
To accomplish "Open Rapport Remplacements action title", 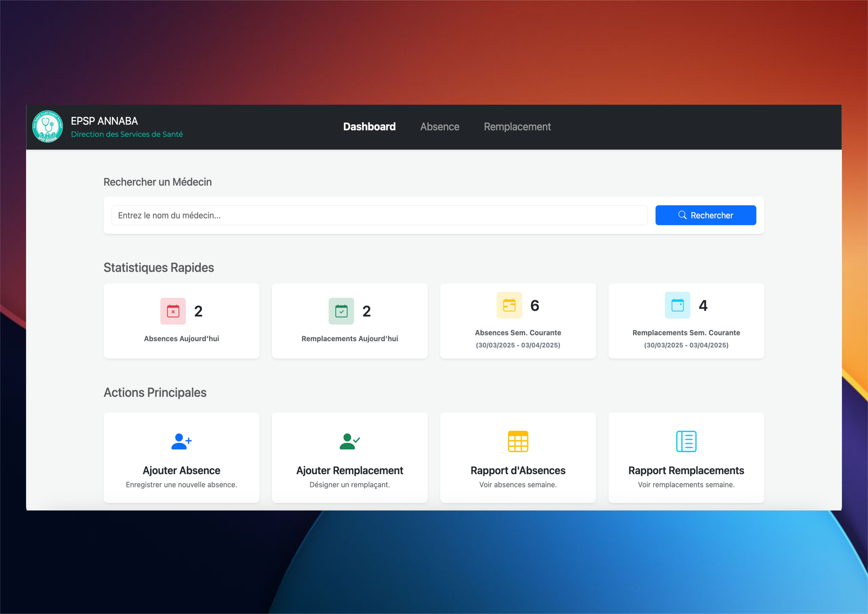I will (x=686, y=470).
